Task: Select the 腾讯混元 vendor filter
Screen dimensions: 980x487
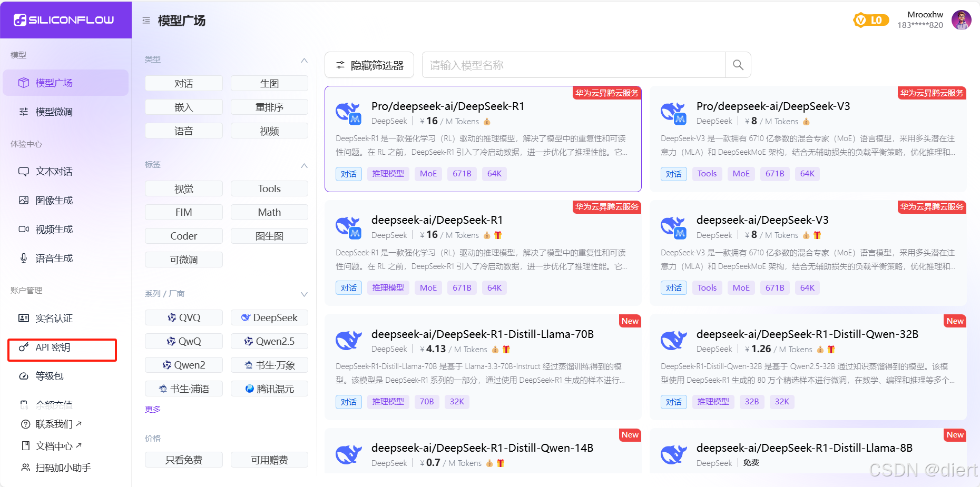Action: (269, 389)
